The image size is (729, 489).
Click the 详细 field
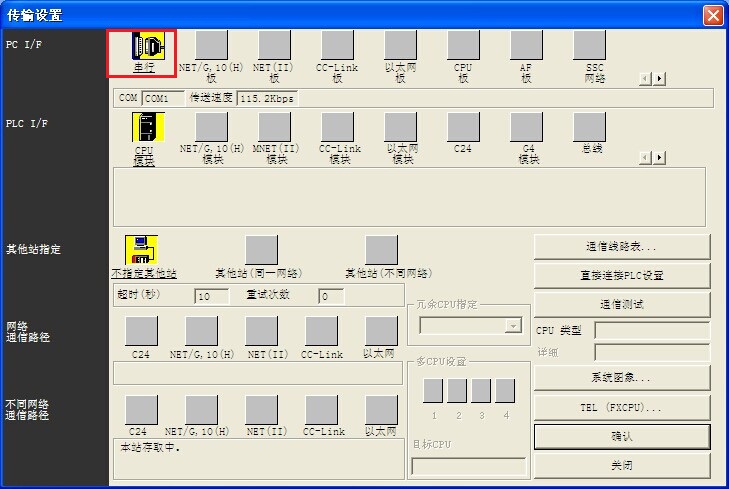(x=652, y=352)
